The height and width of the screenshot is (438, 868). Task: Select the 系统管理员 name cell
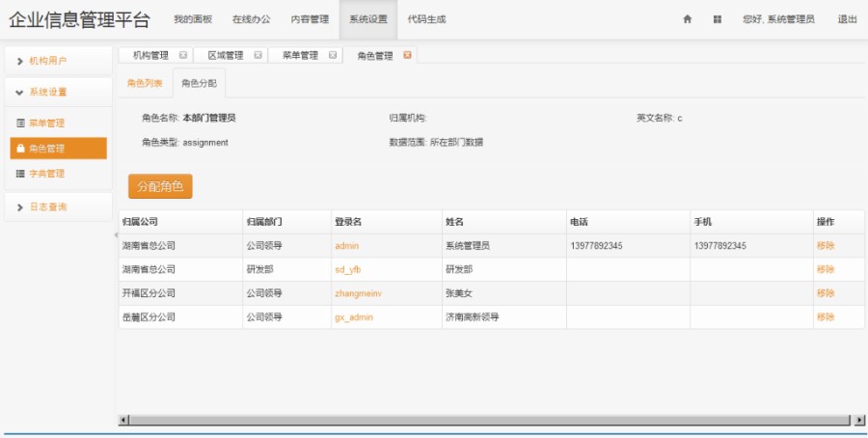click(x=503, y=246)
